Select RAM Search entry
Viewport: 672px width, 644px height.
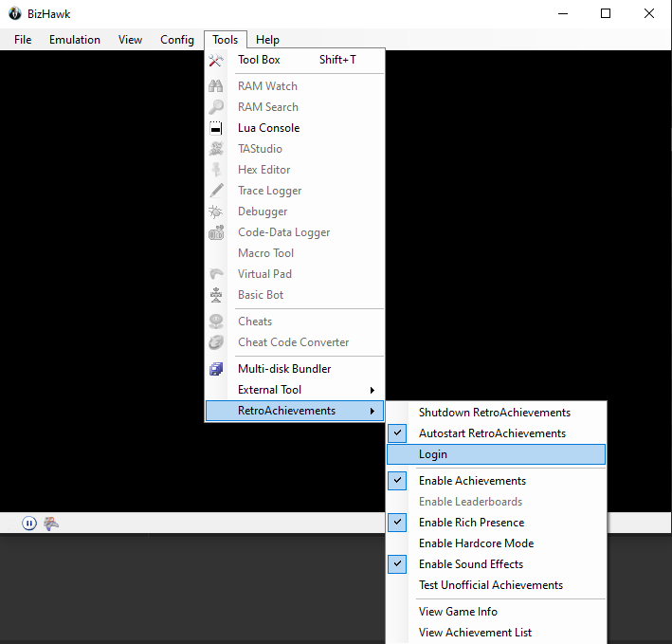click(295, 107)
